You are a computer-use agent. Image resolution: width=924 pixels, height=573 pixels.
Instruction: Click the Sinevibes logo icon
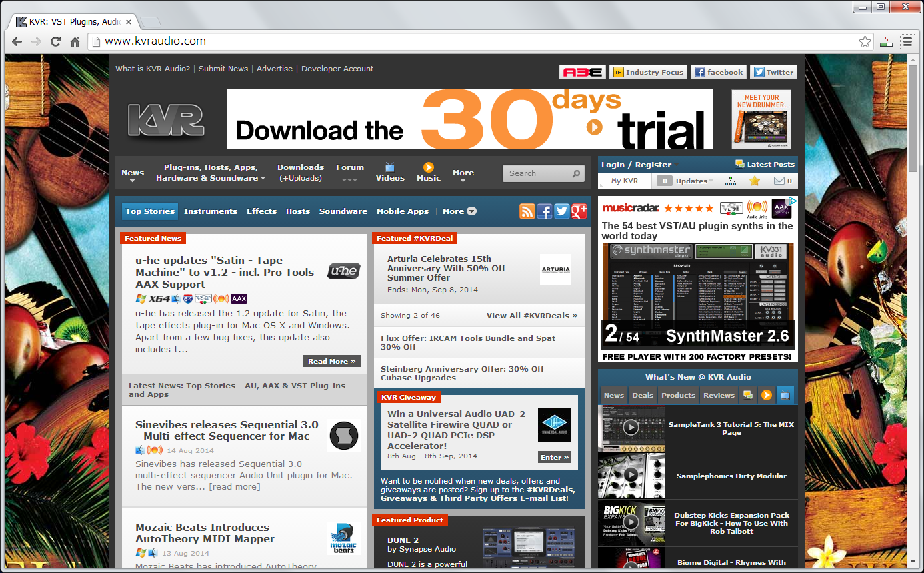344,436
